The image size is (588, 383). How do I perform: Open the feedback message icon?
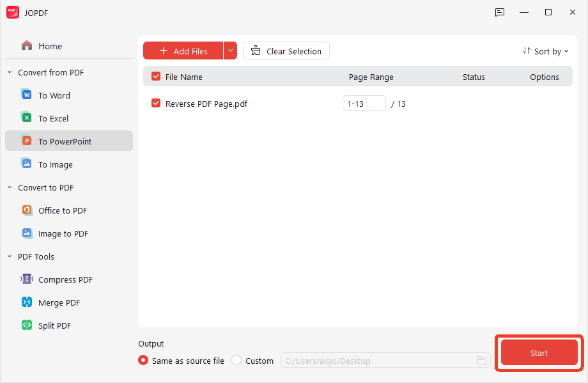click(500, 12)
